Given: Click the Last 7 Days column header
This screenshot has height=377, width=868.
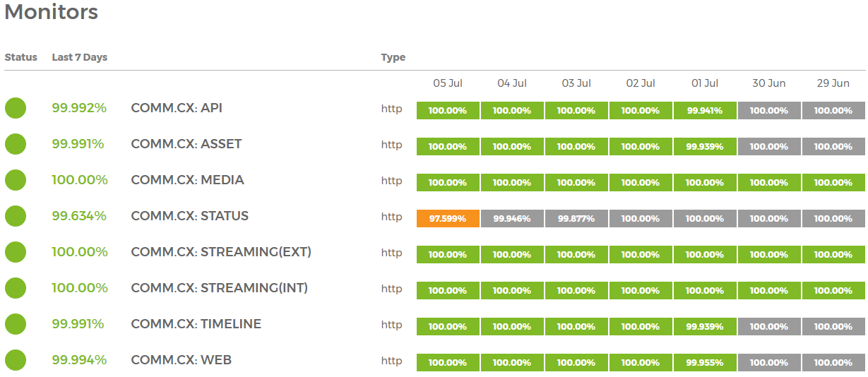Looking at the screenshot, I should pos(80,57).
